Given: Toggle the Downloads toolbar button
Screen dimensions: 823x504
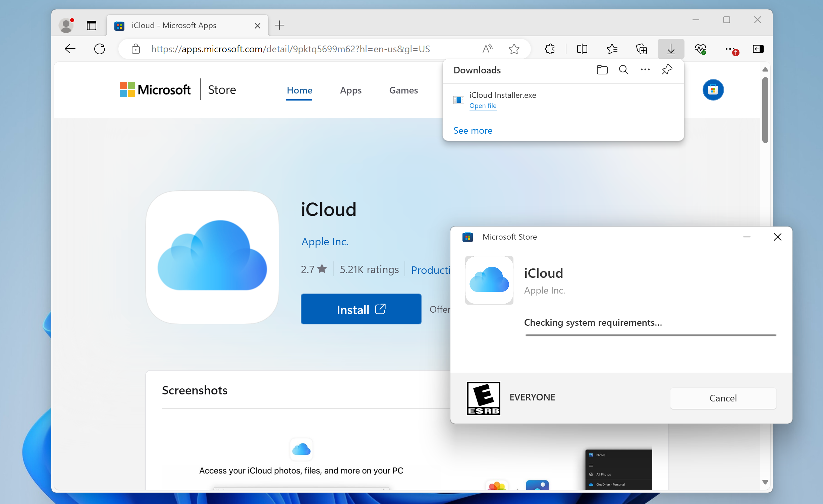Looking at the screenshot, I should 671,49.
